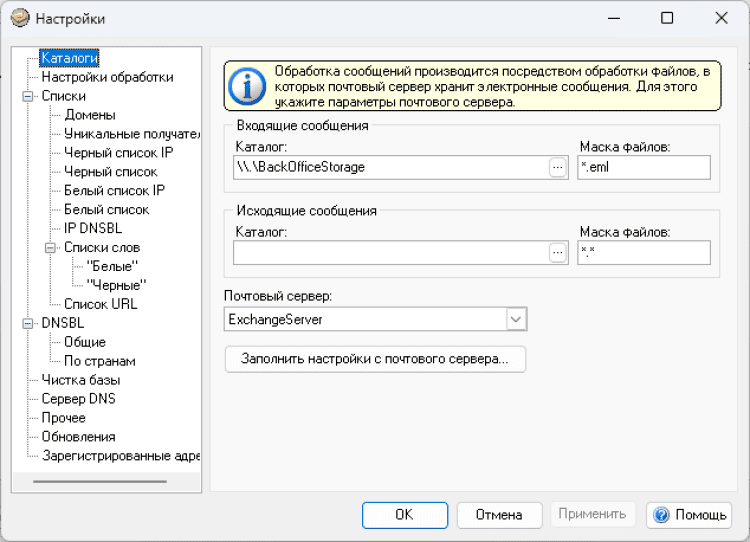Open Черный список IP item
The height and width of the screenshot is (542, 750).
(118, 153)
